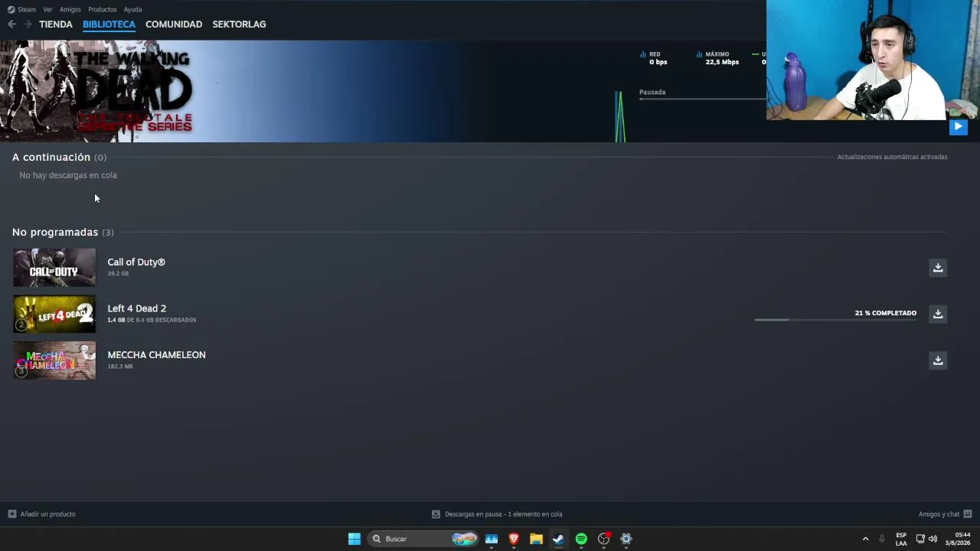Viewport: 980px width, 551px height.
Task: Click 'Descargas en pausa - 1 elemento en cola' status
Action: (503, 514)
